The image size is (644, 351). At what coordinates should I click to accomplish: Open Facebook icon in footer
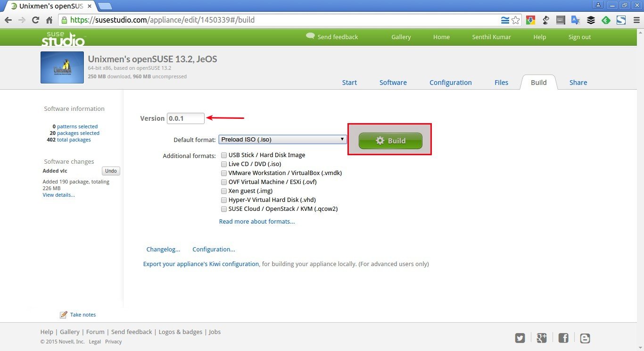coord(563,338)
